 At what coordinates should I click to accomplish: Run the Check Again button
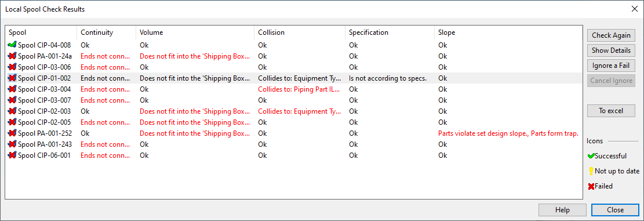click(611, 35)
